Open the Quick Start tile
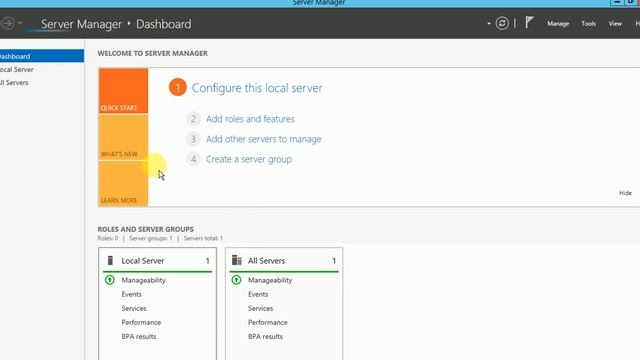The height and width of the screenshot is (360, 640). [123, 91]
